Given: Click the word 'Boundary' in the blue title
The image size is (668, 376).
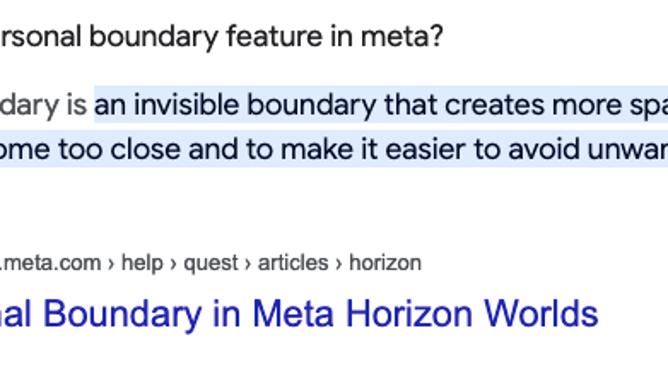Looking at the screenshot, I should click(x=122, y=315).
